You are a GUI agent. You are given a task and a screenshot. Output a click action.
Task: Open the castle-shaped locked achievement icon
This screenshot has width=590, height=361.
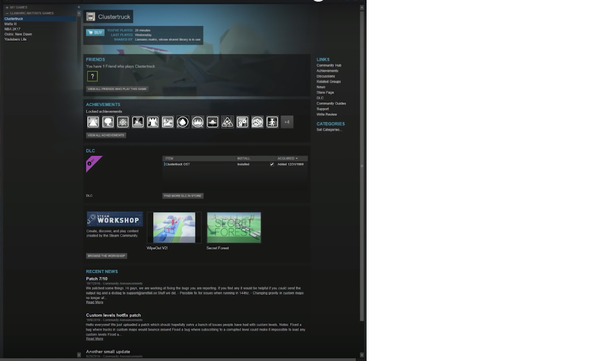click(153, 122)
